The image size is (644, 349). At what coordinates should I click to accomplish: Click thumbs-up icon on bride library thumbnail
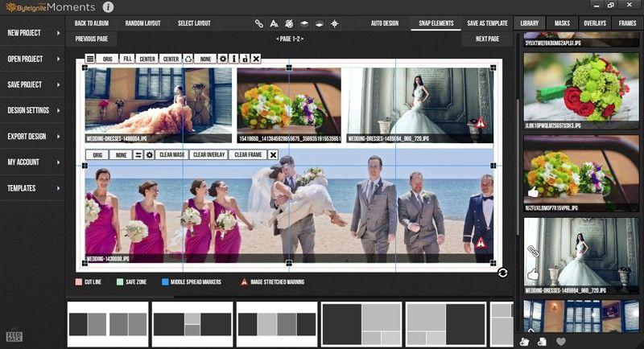533,273
